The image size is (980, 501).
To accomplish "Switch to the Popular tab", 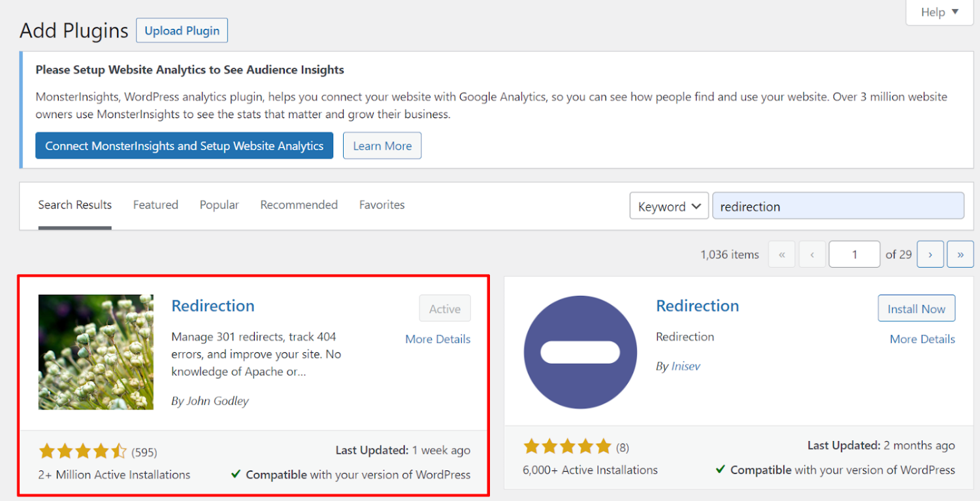I will (x=220, y=205).
